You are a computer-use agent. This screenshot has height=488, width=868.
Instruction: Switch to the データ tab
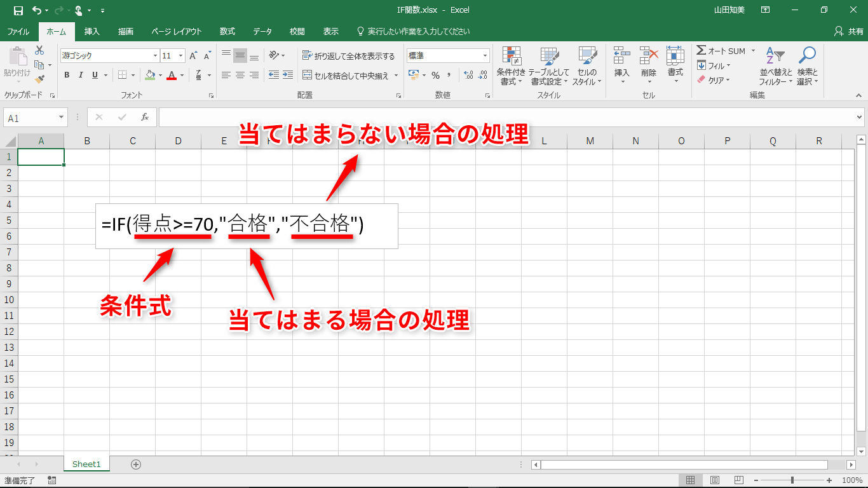[262, 31]
